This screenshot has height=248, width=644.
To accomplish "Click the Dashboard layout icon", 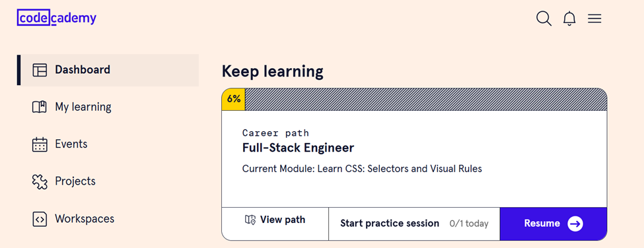I will tap(40, 70).
